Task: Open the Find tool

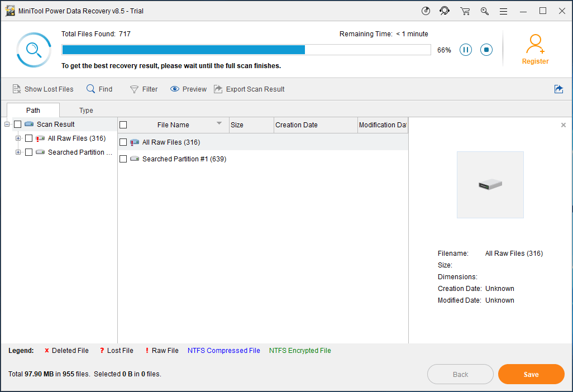Action: tap(99, 89)
